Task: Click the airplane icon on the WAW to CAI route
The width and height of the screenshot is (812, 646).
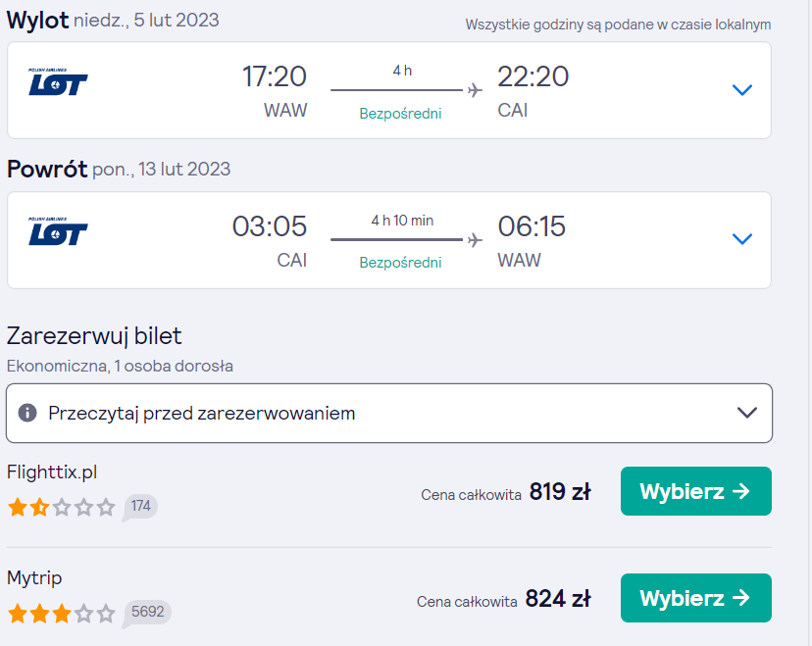Action: pos(475,90)
